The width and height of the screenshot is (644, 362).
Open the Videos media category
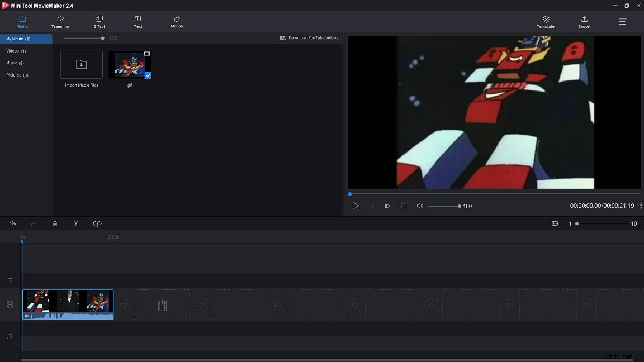coord(16,51)
